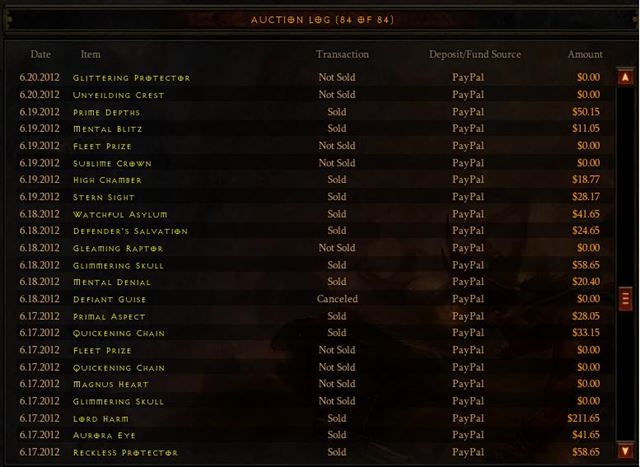640x467 pixels.
Task: Select the Stern Sight log entry
Action: (x=310, y=197)
